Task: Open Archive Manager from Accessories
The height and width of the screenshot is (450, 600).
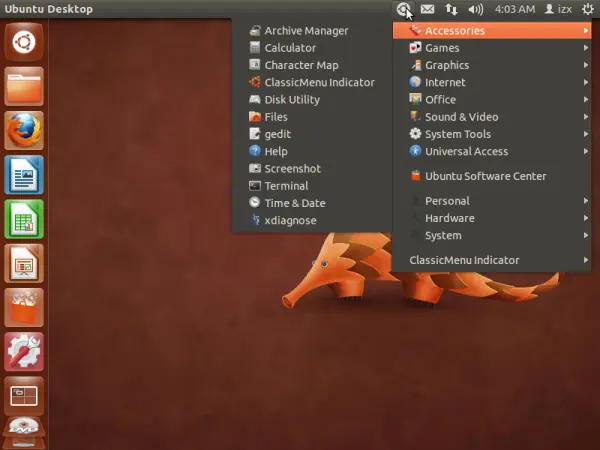Action: [311, 31]
